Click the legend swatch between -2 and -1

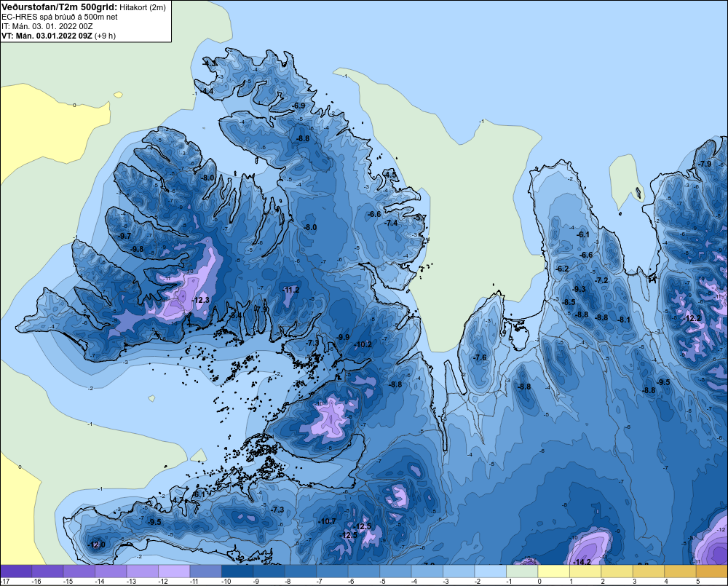coord(490,571)
